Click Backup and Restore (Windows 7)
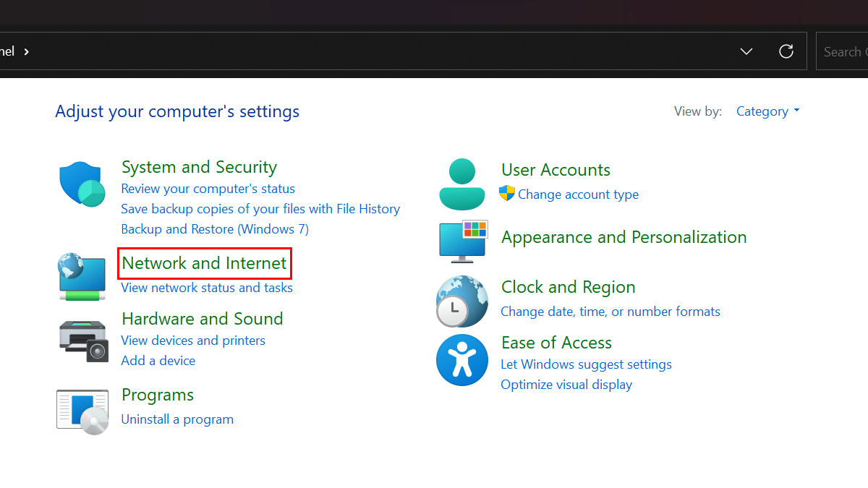Viewport: 868px width, 488px height. (215, 229)
